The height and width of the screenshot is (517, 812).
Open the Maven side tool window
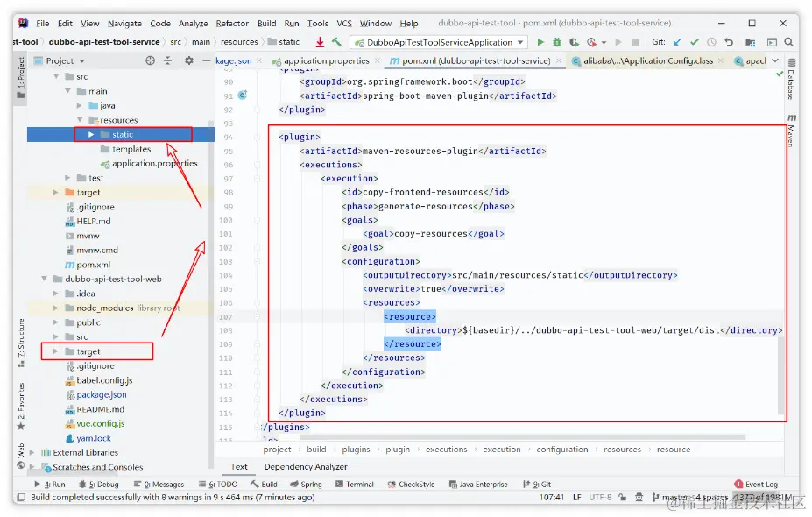click(791, 131)
